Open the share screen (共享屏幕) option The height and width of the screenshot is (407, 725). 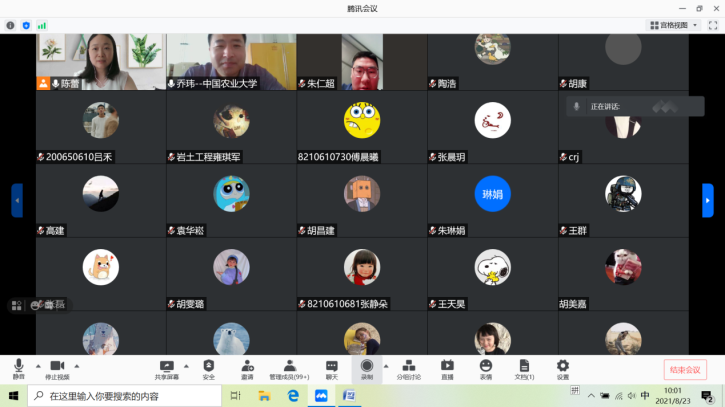coord(167,368)
